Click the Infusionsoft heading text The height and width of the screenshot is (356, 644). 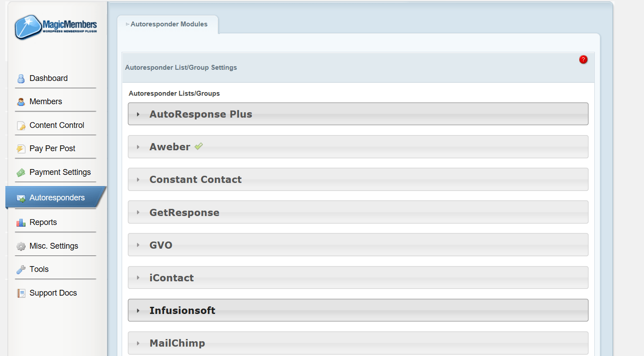coord(182,310)
